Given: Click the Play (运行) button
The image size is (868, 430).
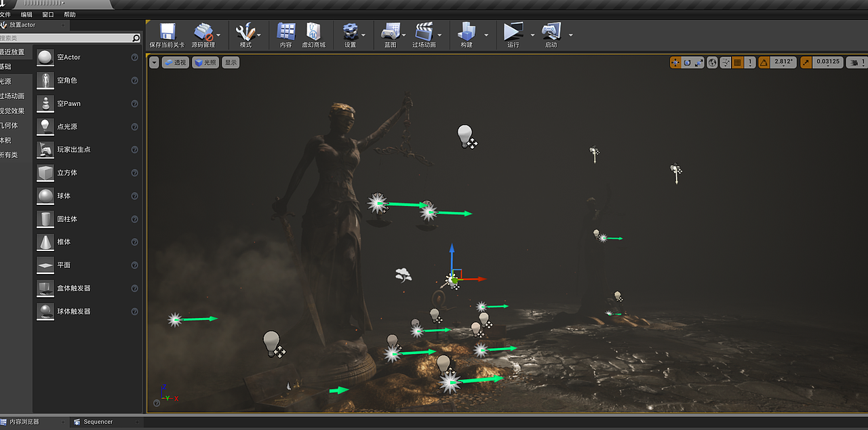Looking at the screenshot, I should [x=513, y=34].
